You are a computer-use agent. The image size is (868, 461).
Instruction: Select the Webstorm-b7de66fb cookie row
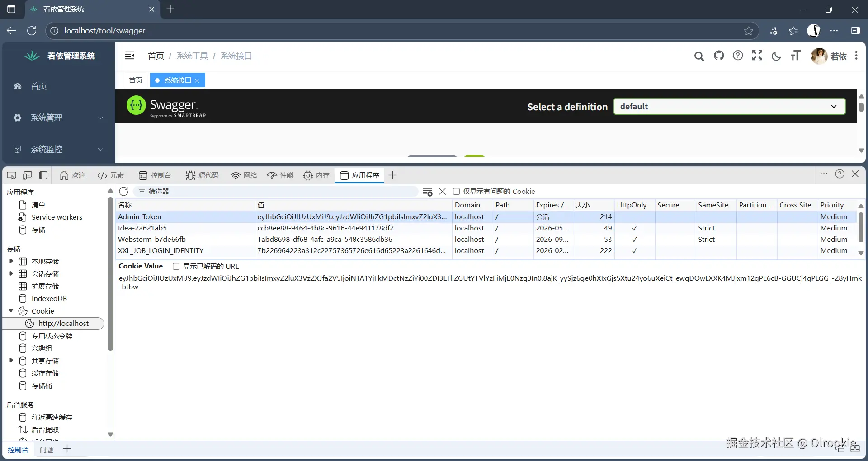(486, 240)
